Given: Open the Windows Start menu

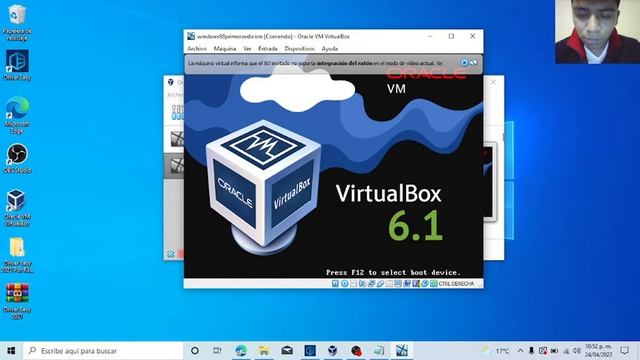Looking at the screenshot, I should click(11, 351).
